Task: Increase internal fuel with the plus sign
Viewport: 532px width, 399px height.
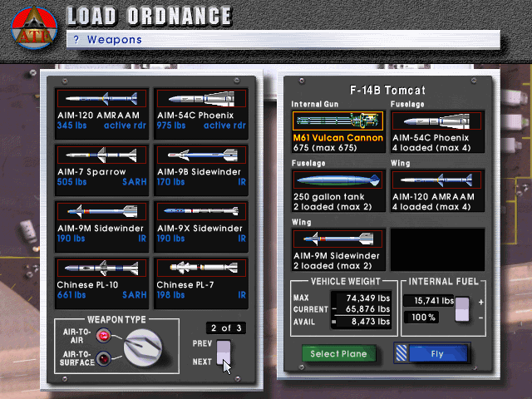Action: [x=480, y=302]
